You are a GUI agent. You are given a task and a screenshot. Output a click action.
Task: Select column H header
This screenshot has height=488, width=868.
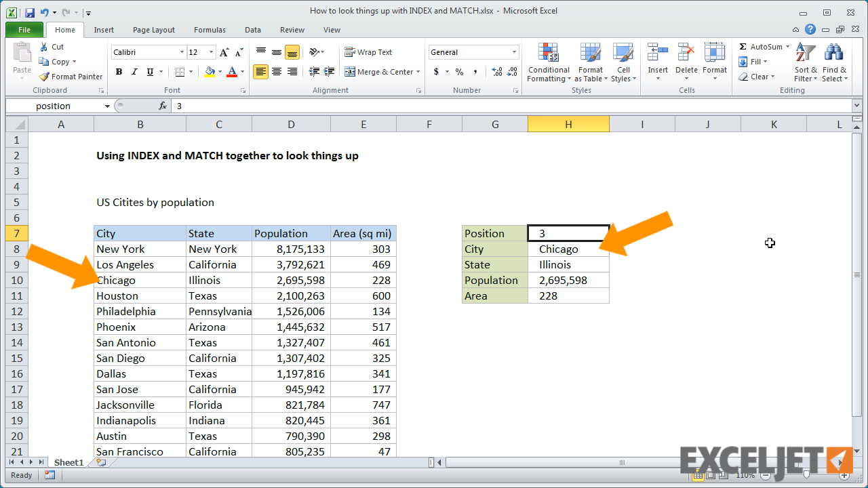coord(568,124)
